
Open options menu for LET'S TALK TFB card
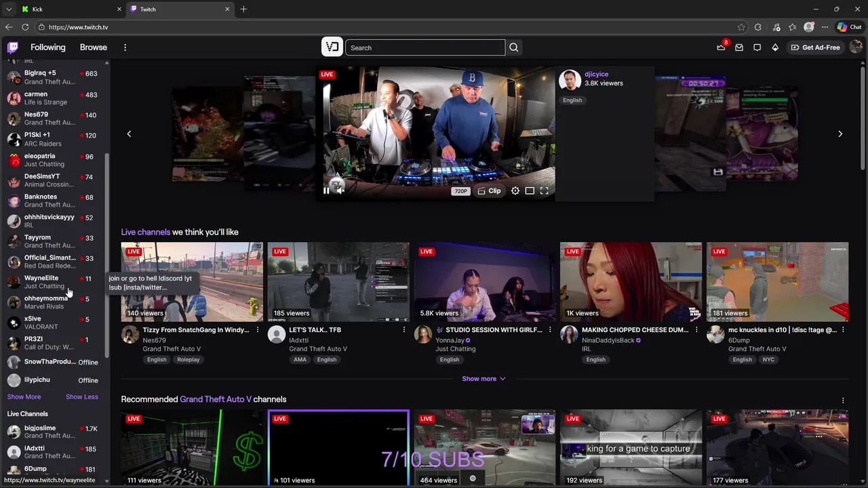(403, 330)
